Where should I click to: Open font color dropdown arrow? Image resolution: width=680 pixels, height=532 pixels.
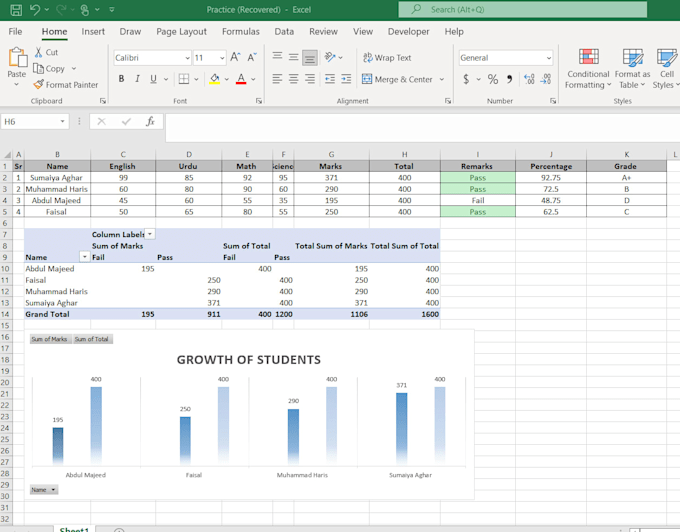[253, 79]
